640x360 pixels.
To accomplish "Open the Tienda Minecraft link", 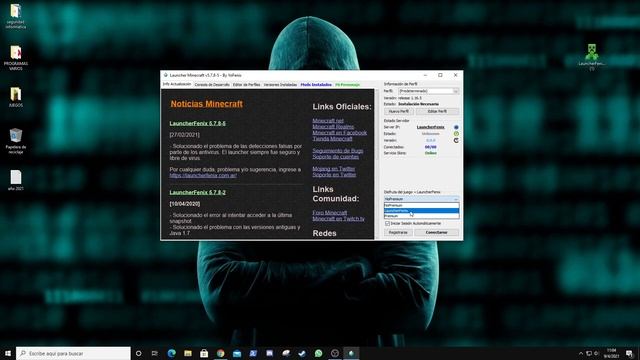I will 332,139.
